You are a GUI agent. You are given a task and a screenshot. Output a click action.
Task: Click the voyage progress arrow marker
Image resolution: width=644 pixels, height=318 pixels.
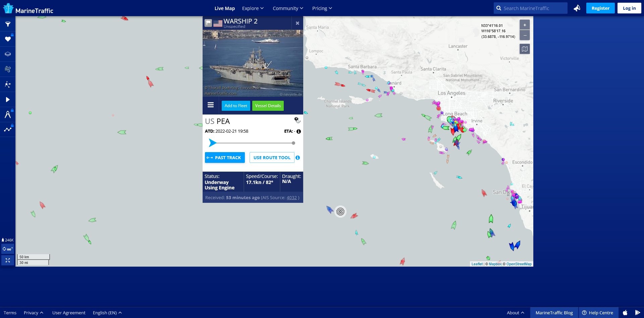coord(213,143)
